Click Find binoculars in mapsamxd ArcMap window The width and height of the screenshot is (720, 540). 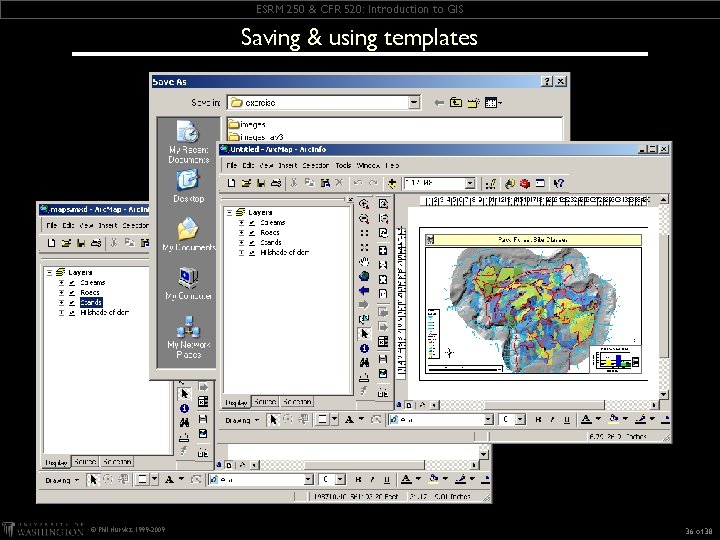point(184,422)
